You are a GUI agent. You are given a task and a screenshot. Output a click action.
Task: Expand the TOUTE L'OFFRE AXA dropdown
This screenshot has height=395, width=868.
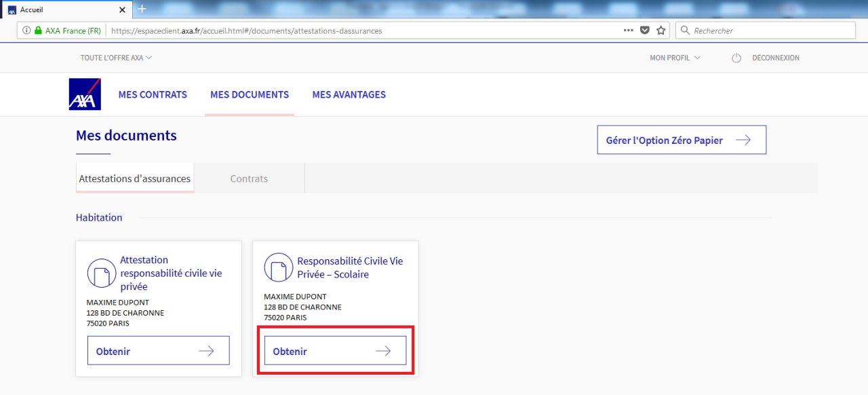116,58
